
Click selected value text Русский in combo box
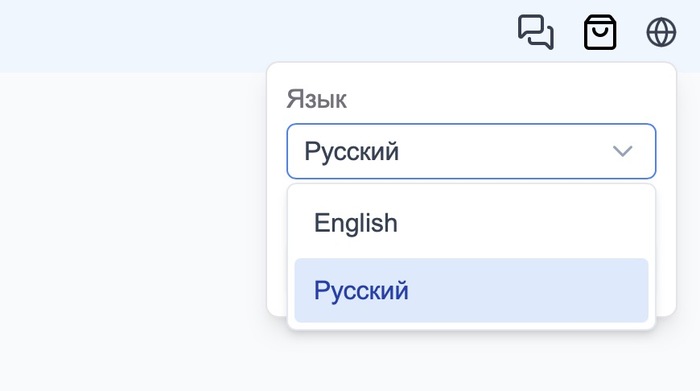pyautogui.click(x=351, y=151)
